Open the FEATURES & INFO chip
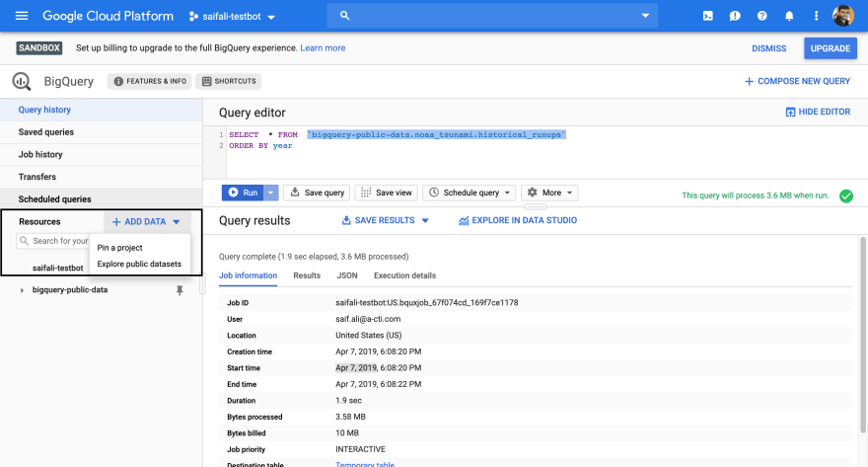The image size is (868, 467). click(150, 81)
